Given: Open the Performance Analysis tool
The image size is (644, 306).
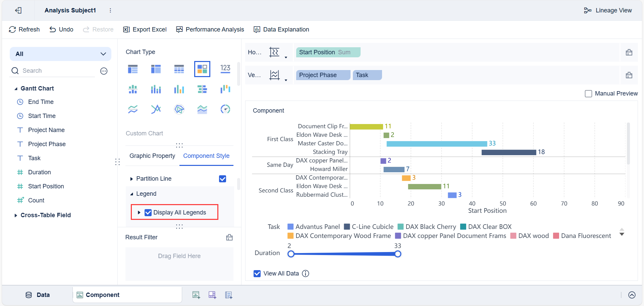Looking at the screenshot, I should (x=210, y=29).
